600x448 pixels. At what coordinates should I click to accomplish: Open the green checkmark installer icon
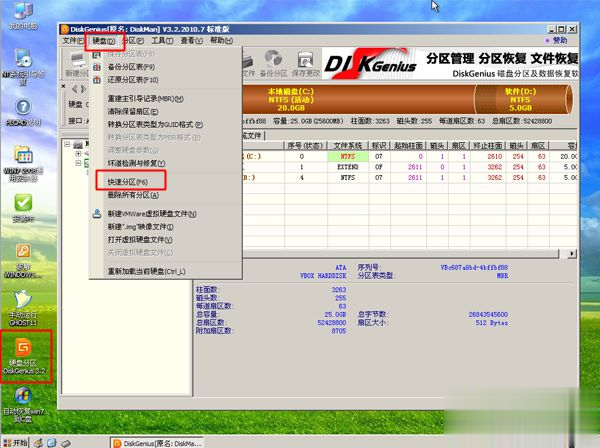point(23,208)
